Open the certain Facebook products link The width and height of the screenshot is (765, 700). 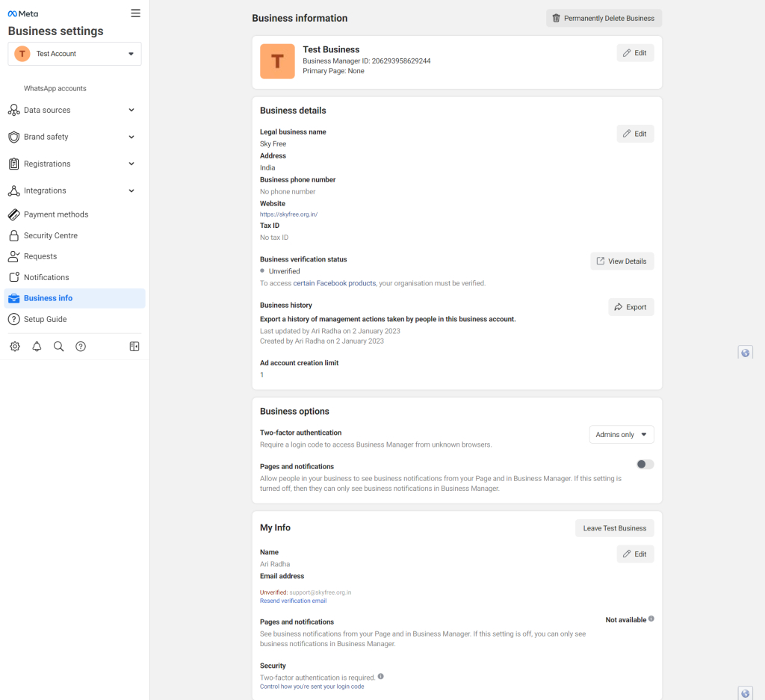coord(335,283)
